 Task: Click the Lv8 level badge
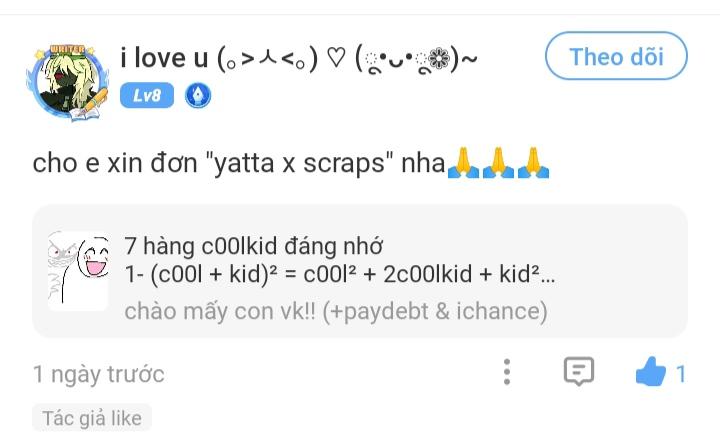146,96
